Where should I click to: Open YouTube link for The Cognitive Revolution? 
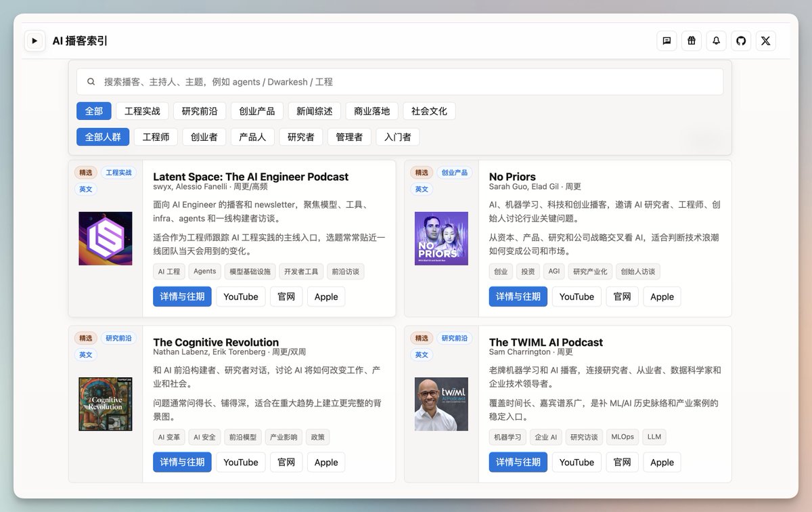pyautogui.click(x=241, y=462)
